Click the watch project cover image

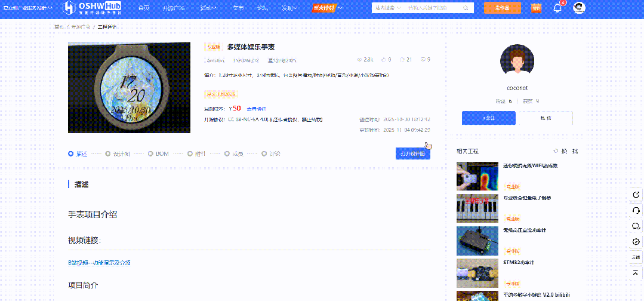click(129, 87)
